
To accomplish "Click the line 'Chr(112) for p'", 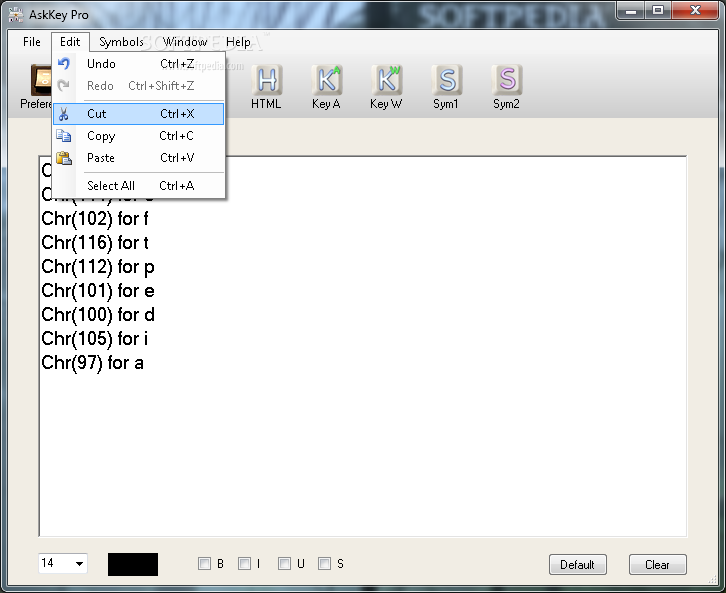I will pos(98,267).
